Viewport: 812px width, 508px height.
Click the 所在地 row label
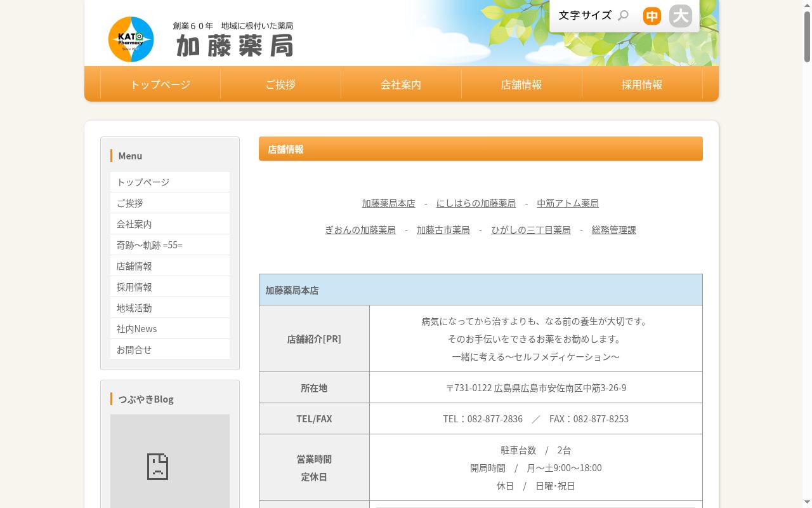(x=315, y=388)
